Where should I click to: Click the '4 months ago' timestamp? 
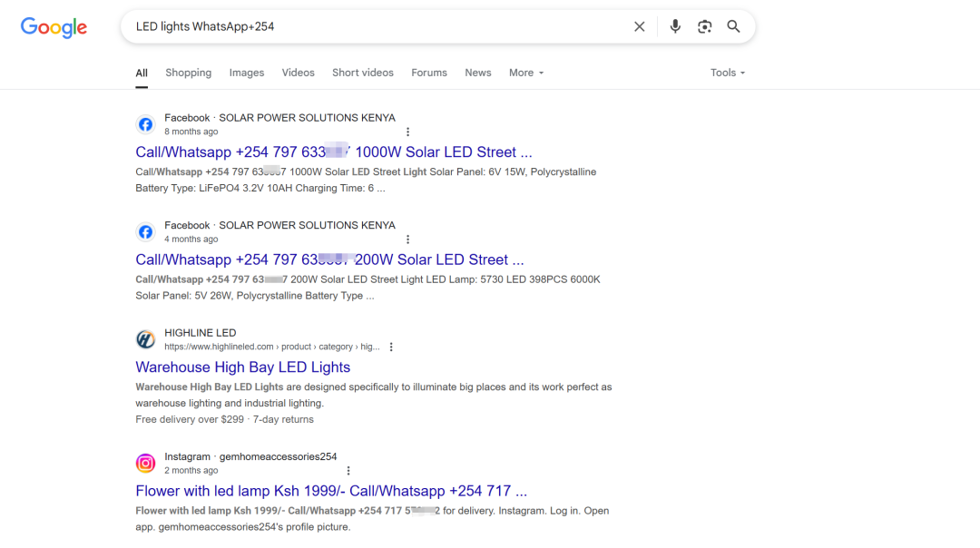pyautogui.click(x=191, y=240)
